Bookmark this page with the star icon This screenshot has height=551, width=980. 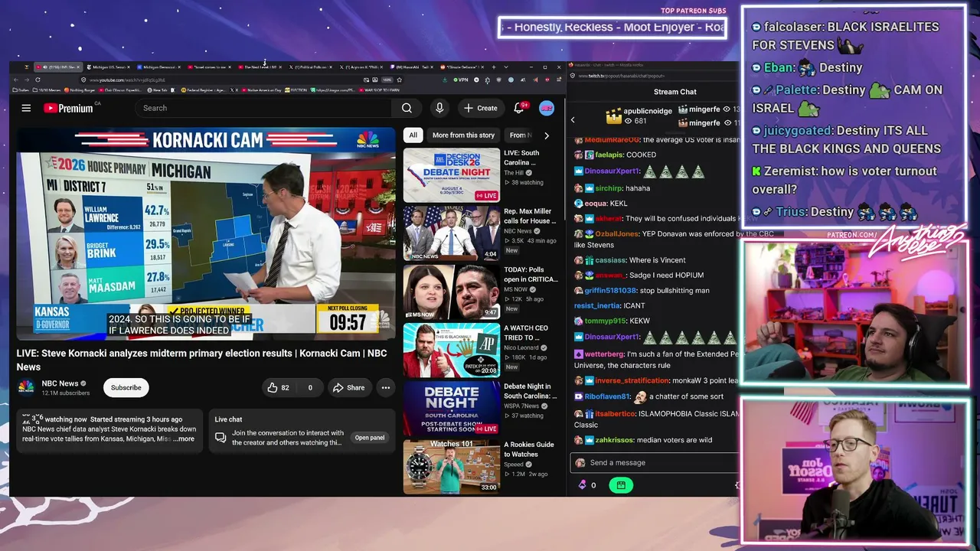tap(399, 80)
